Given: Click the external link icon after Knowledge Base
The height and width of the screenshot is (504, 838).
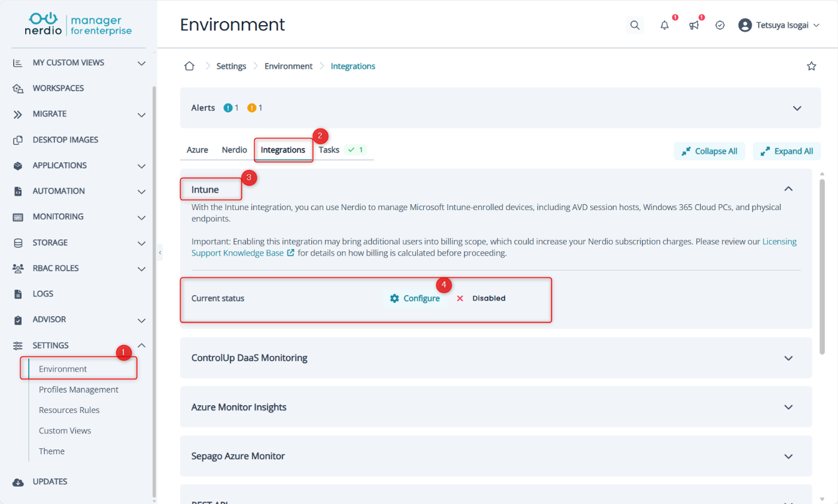Looking at the screenshot, I should coord(291,253).
